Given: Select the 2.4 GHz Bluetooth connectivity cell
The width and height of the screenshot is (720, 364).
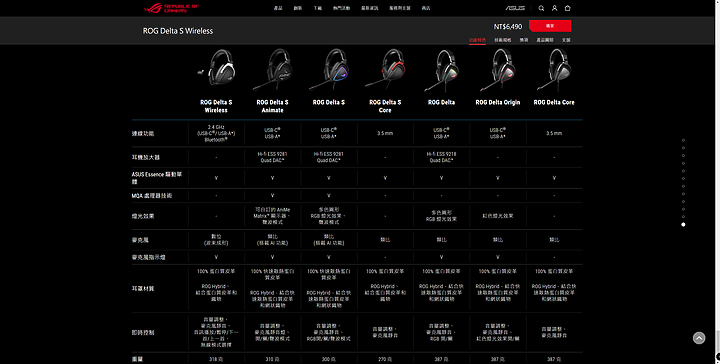Looking at the screenshot, I should tap(216, 133).
